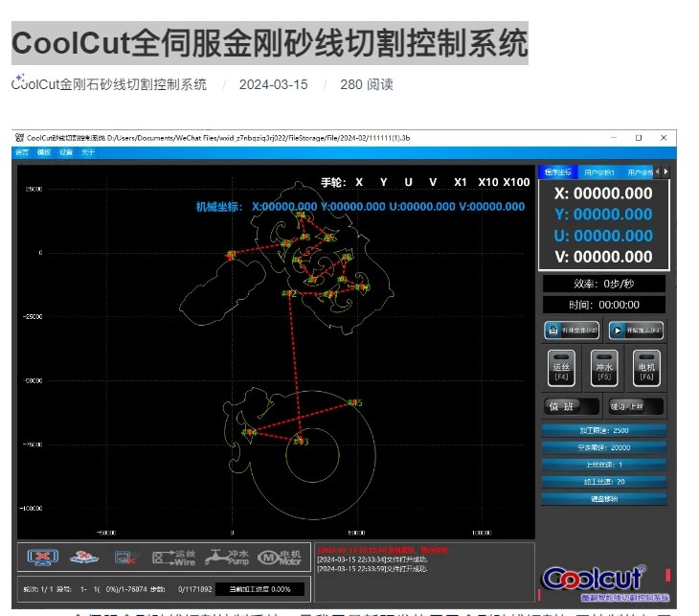Click path node #12 in the plot

[x=289, y=293]
